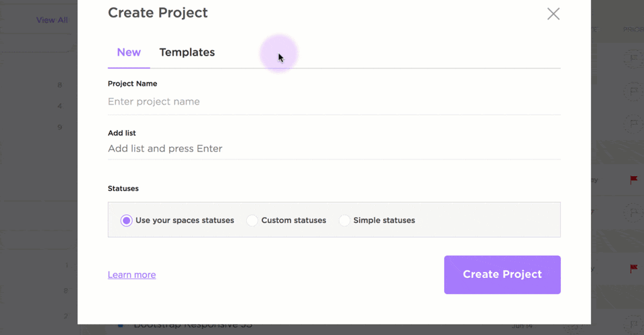
Task: Click the Bootstrap Responsive JS task row
Action: click(193, 326)
